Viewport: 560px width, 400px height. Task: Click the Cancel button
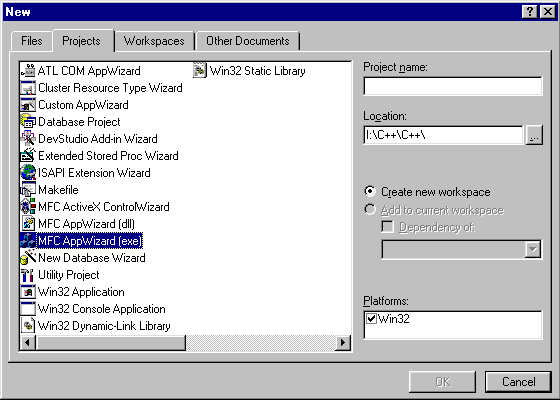coord(518,382)
